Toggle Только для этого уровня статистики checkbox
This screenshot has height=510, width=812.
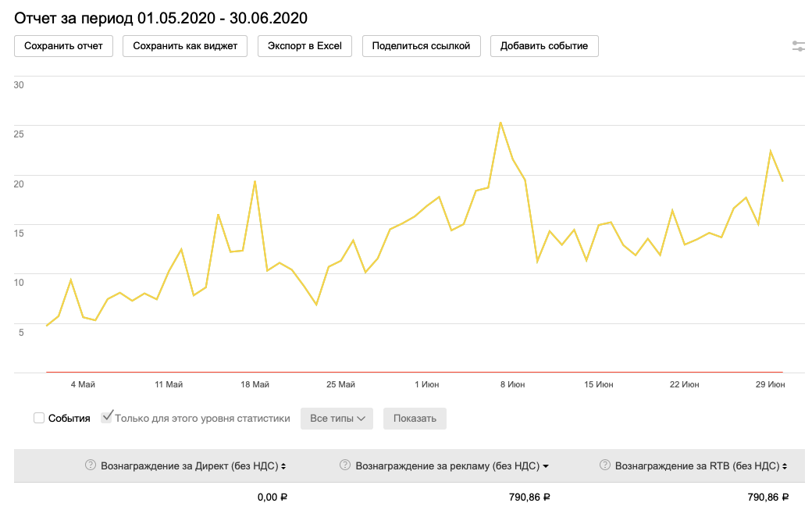click(x=107, y=417)
